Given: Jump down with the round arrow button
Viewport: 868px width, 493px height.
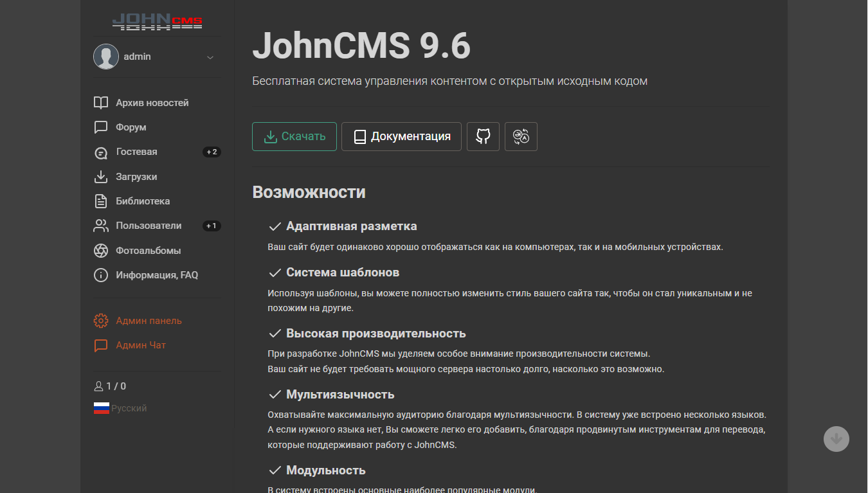Looking at the screenshot, I should tap(836, 439).
